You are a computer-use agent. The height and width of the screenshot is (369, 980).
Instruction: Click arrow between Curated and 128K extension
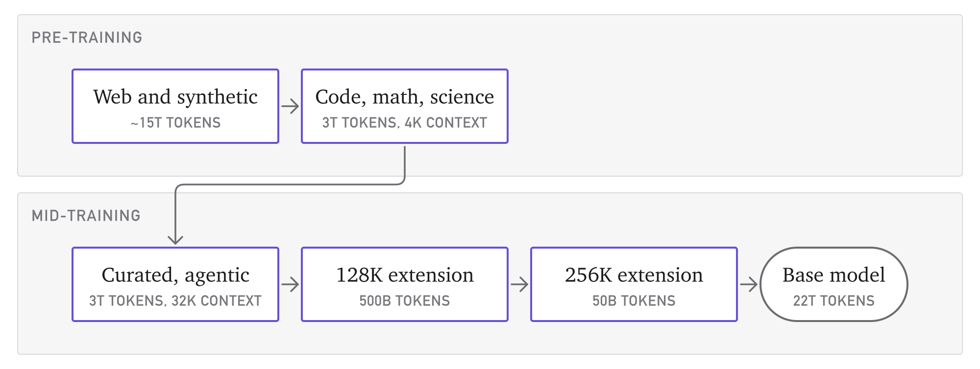(x=290, y=284)
